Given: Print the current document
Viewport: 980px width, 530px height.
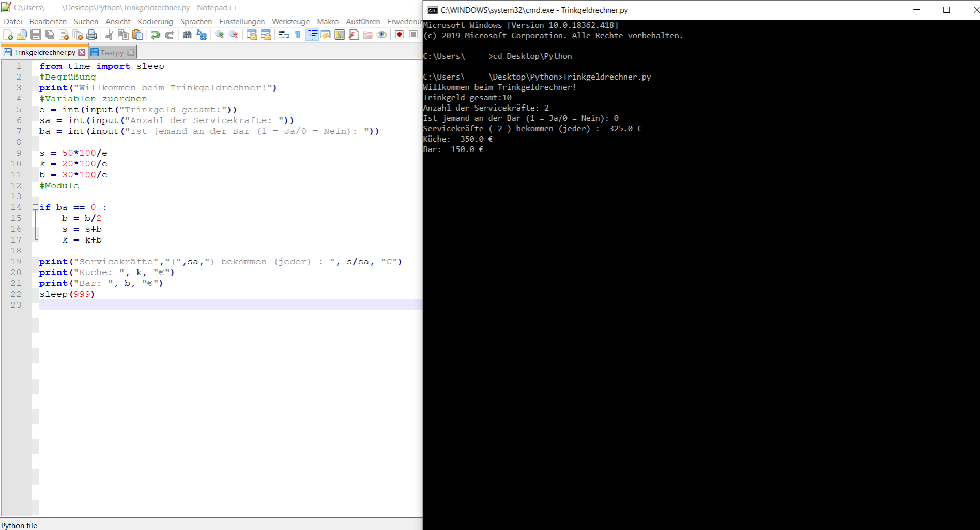Looking at the screenshot, I should (x=91, y=35).
